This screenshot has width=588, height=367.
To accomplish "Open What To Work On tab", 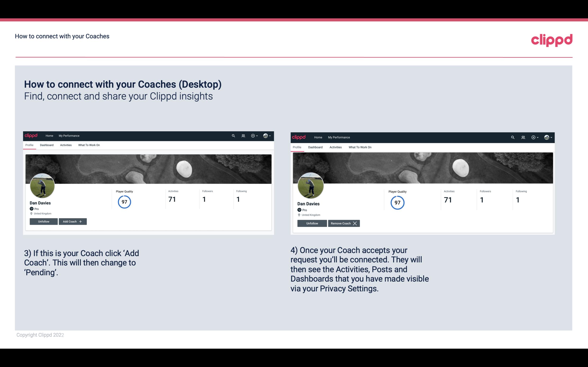I will (88, 145).
